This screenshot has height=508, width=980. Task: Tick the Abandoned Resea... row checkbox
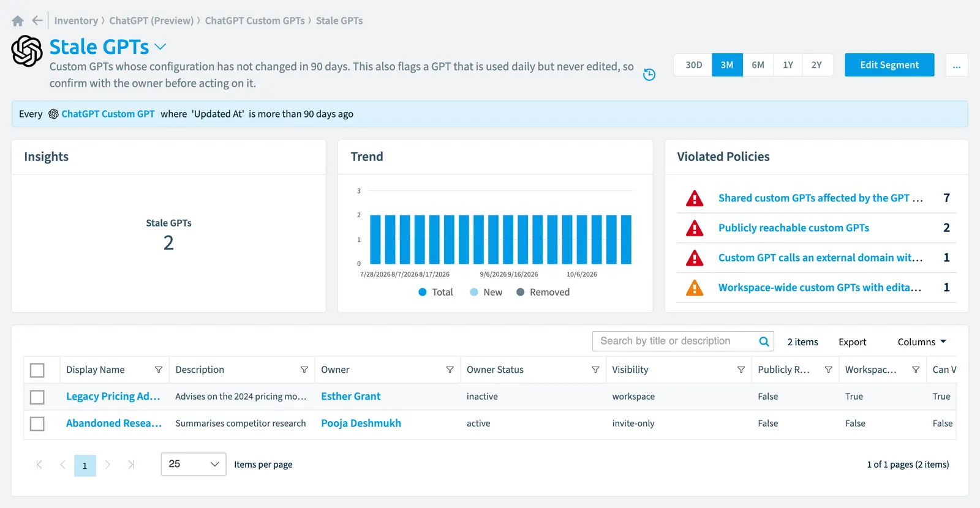[37, 424]
